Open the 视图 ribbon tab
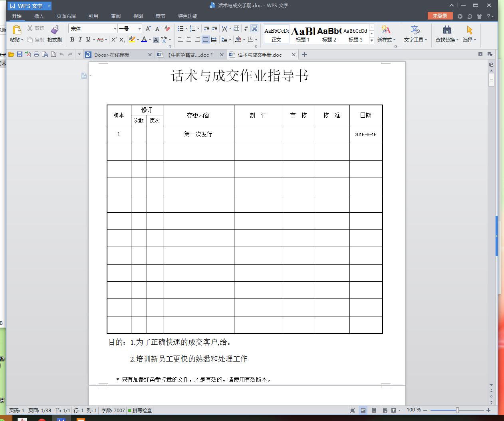This screenshot has width=504, height=421. coord(138,16)
